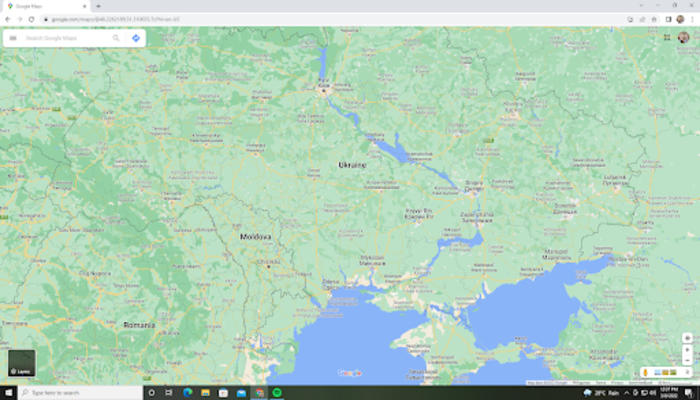Open the Google apps grid icon
The image size is (700, 400).
click(x=667, y=38)
